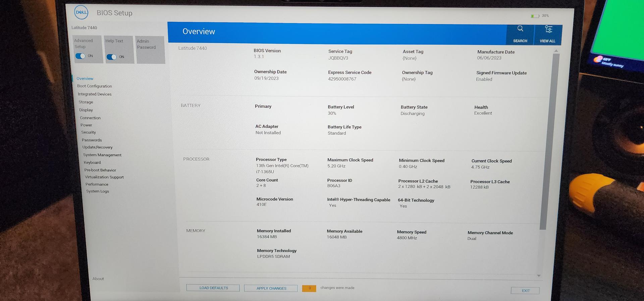
Task: Click the Ownership Date 09/19/2023
Action: click(x=266, y=78)
